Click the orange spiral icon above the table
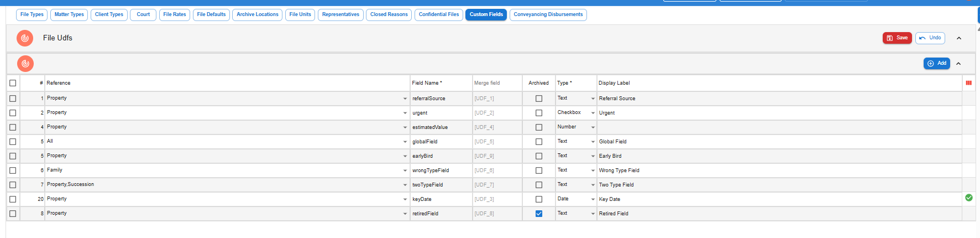The height and width of the screenshot is (238, 980). coord(25,64)
